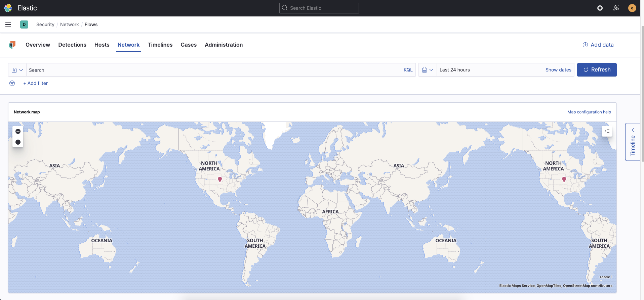The width and height of the screenshot is (644, 300).
Task: Focus the KQL Search query field
Action: 213,70
